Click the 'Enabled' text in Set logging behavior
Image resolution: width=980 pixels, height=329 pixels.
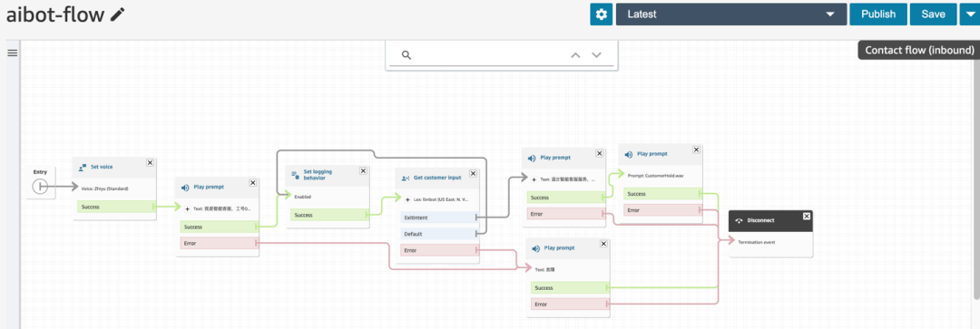(303, 196)
